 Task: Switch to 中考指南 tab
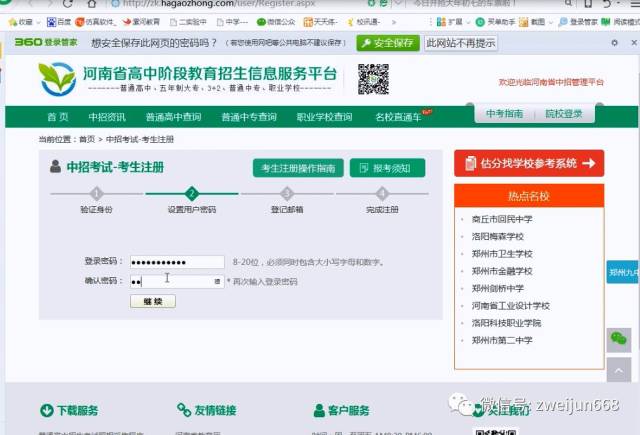coord(504,114)
